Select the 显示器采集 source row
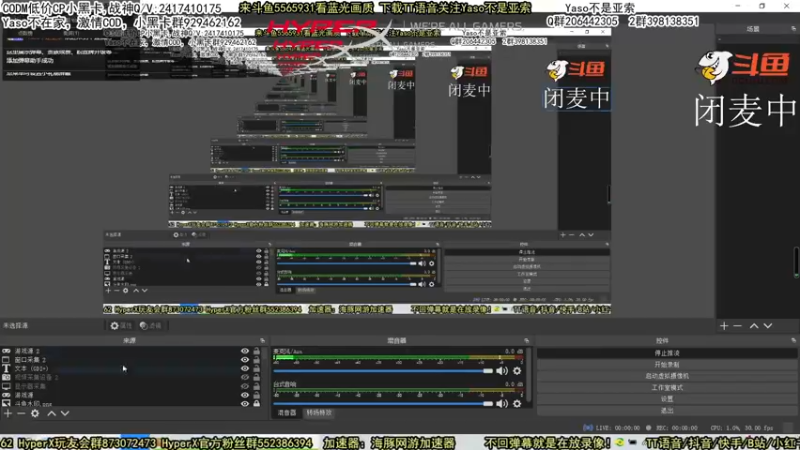The width and height of the screenshot is (800, 450). tap(131, 386)
